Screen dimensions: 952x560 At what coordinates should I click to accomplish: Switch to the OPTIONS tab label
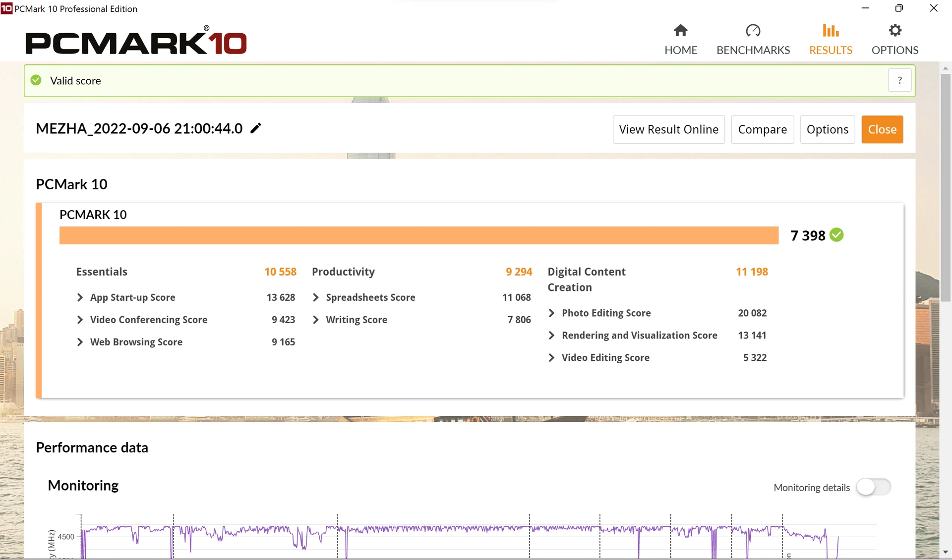tap(895, 50)
